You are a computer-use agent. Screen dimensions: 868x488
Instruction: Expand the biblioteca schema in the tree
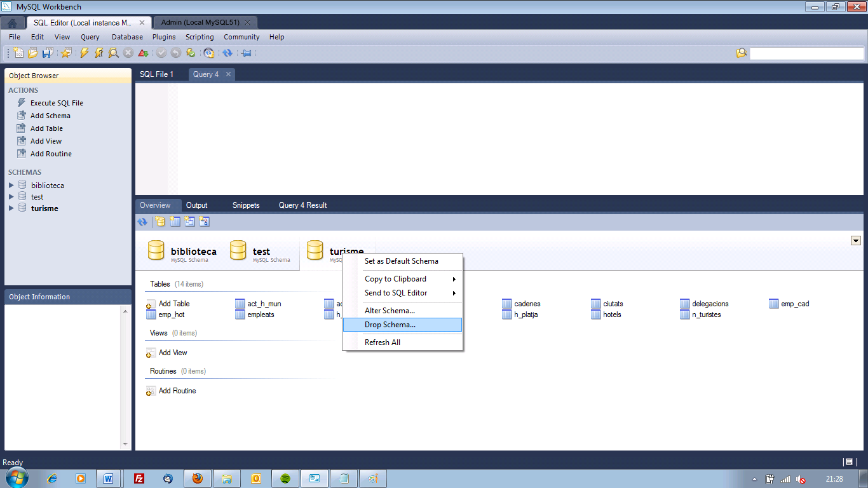point(11,186)
